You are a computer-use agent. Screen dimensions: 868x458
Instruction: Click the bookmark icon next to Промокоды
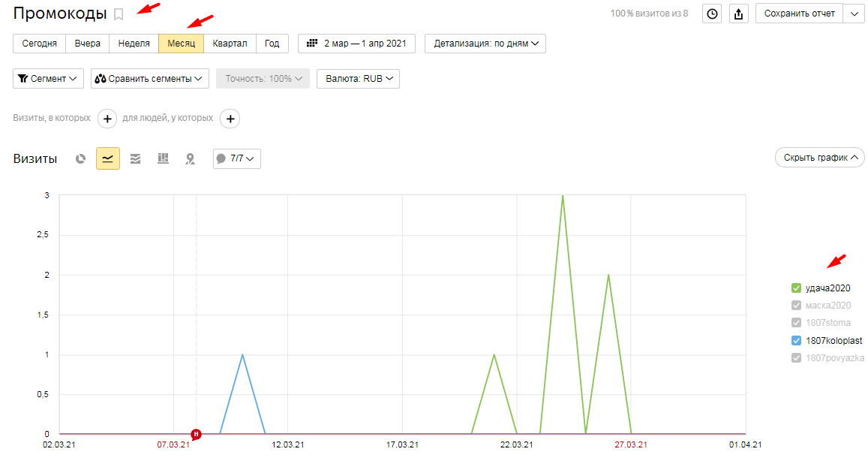(x=119, y=14)
